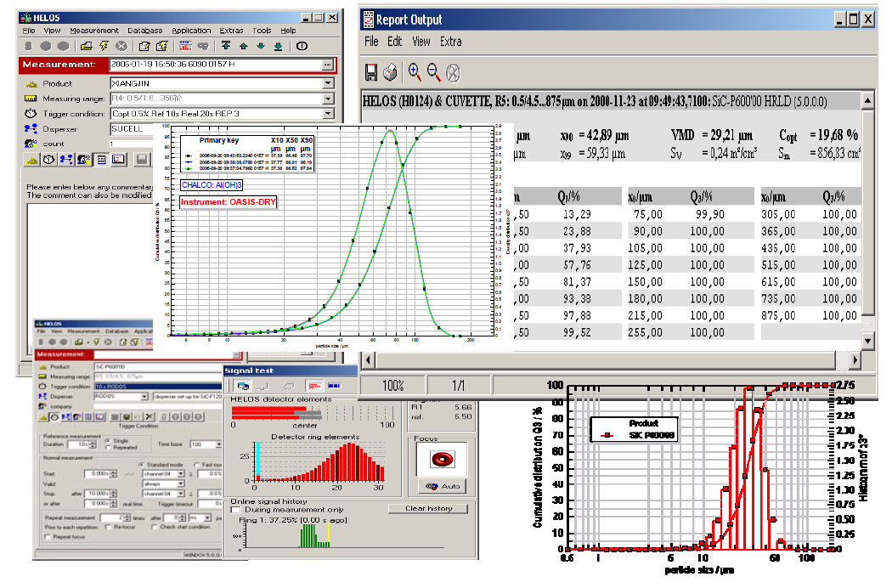Click the Measurement timestamp input field
Image resolution: width=892 pixels, height=588 pixels.
(x=216, y=65)
